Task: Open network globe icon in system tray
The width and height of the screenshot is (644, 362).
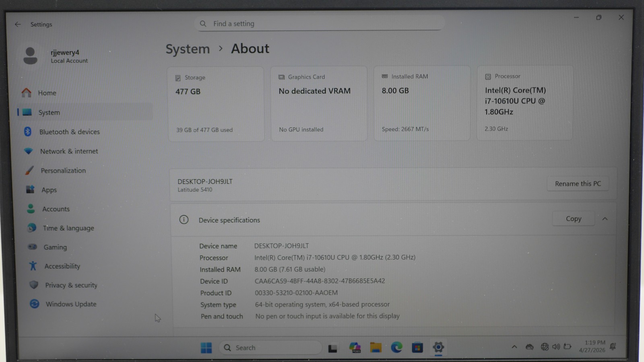Action: point(545,346)
